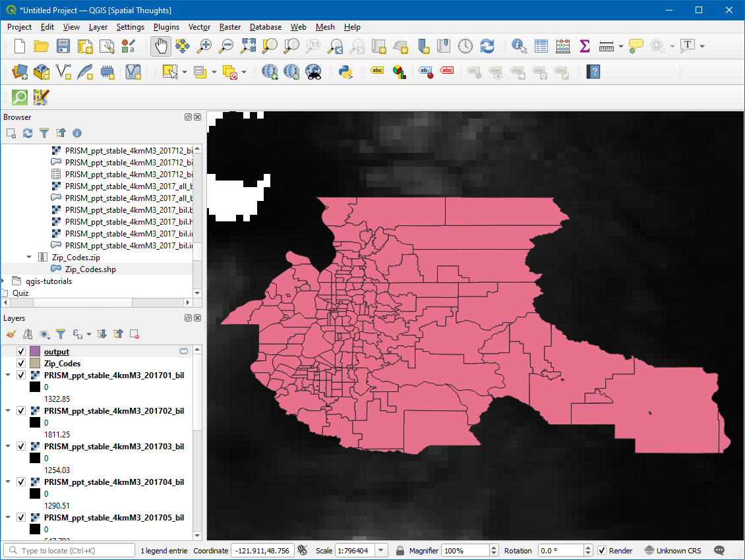The image size is (745, 560).
Task: Click the Zoom Full extent icon
Action: click(x=248, y=46)
